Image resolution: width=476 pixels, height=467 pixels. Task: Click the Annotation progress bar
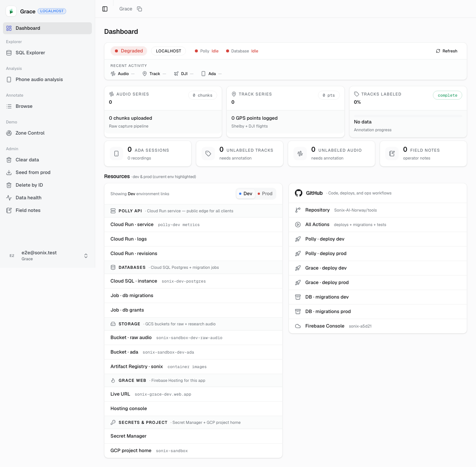[408, 116]
